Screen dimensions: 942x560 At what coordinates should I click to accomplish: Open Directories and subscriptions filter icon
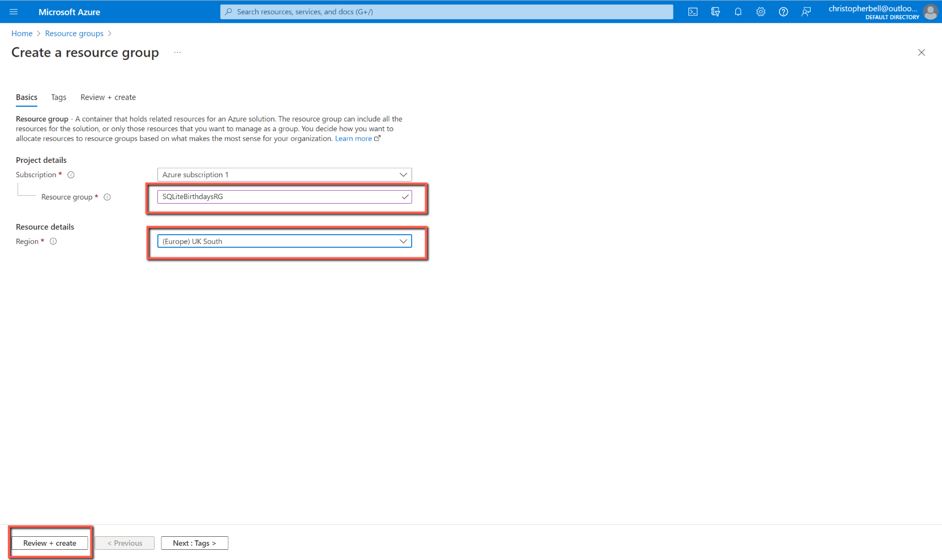(x=716, y=12)
